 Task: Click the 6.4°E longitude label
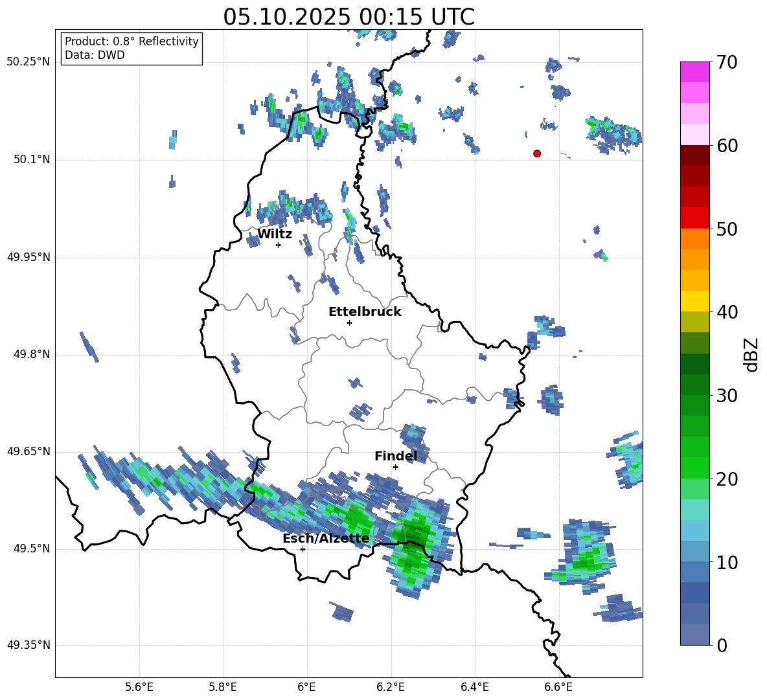(x=474, y=687)
